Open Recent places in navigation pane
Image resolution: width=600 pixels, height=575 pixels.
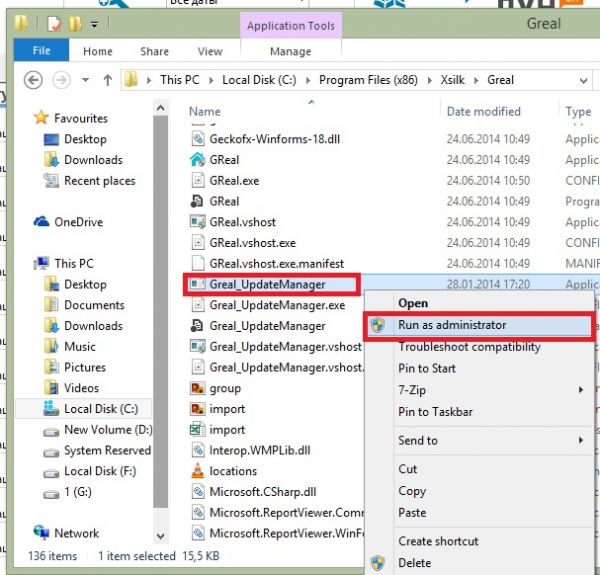click(99, 180)
